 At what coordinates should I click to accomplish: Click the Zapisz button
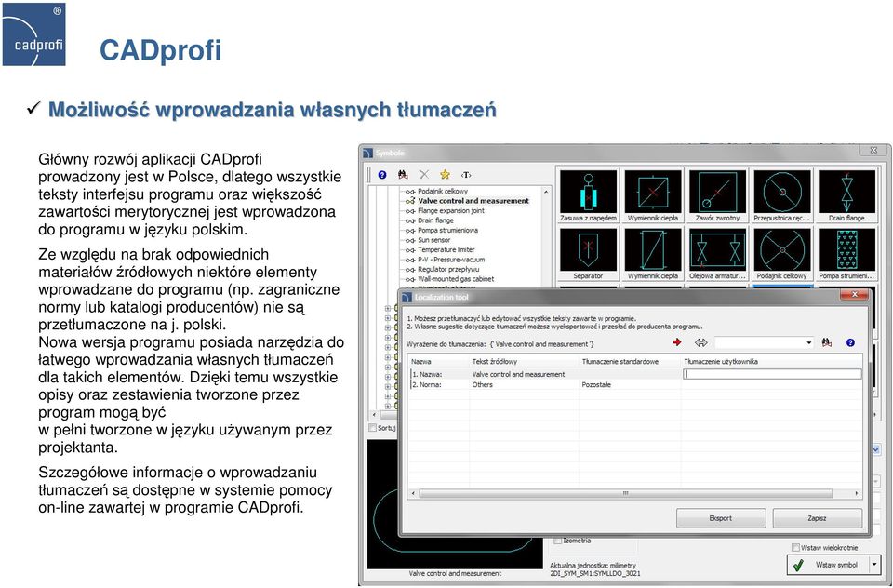click(817, 518)
